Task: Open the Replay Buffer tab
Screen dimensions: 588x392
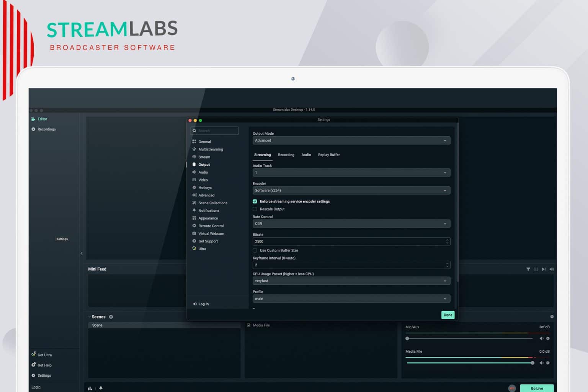Action: (x=328, y=155)
